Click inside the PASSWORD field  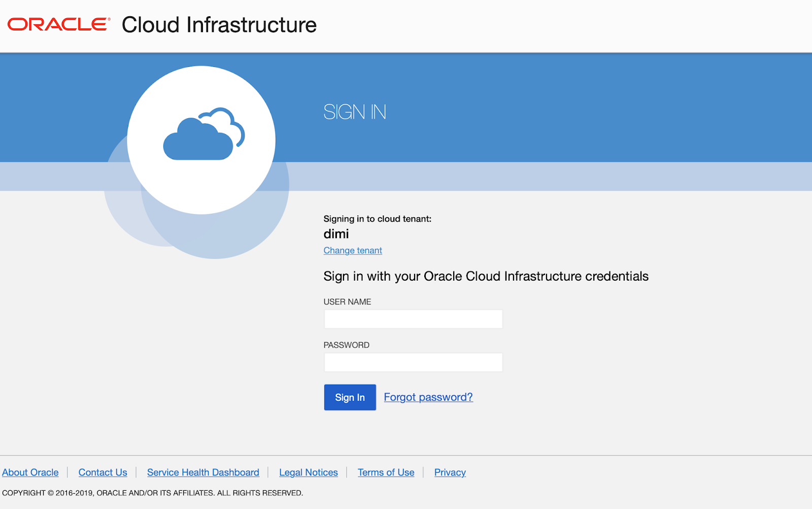413,362
